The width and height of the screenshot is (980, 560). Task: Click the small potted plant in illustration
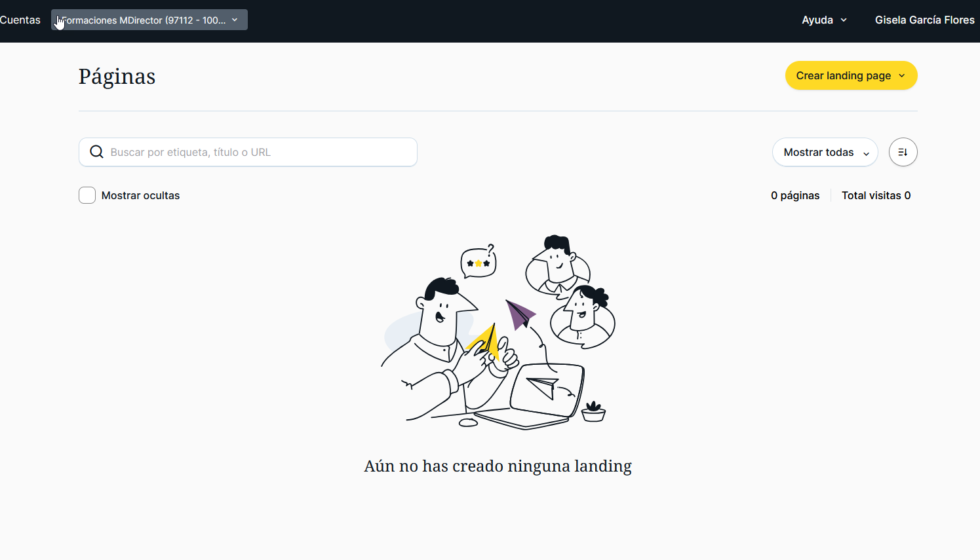point(593,412)
